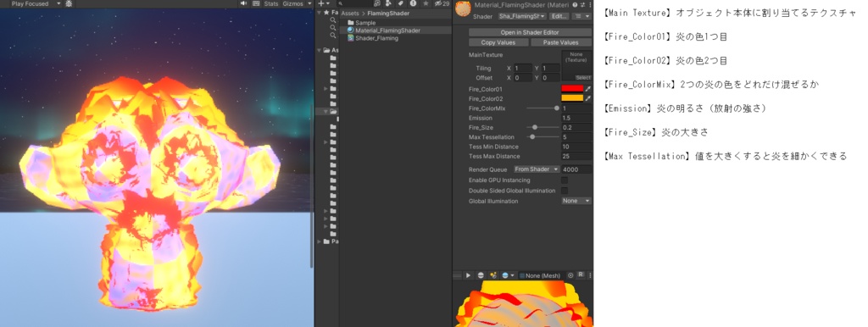Open the create plus dropdown arrow
Screen dimensions: 868x327
(328, 3)
